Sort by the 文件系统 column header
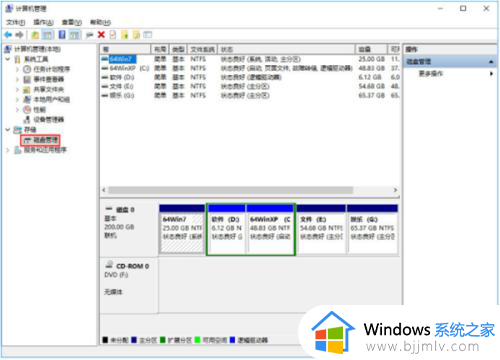Image resolution: width=500 pixels, height=360 pixels. coord(202,49)
